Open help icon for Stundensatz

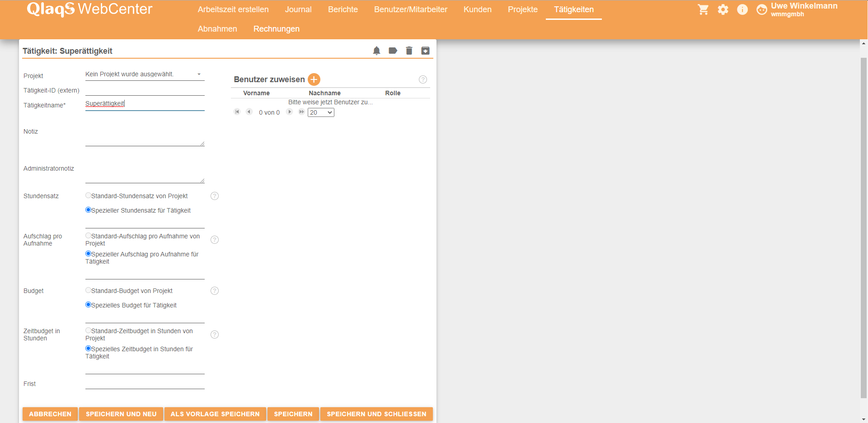215,196
